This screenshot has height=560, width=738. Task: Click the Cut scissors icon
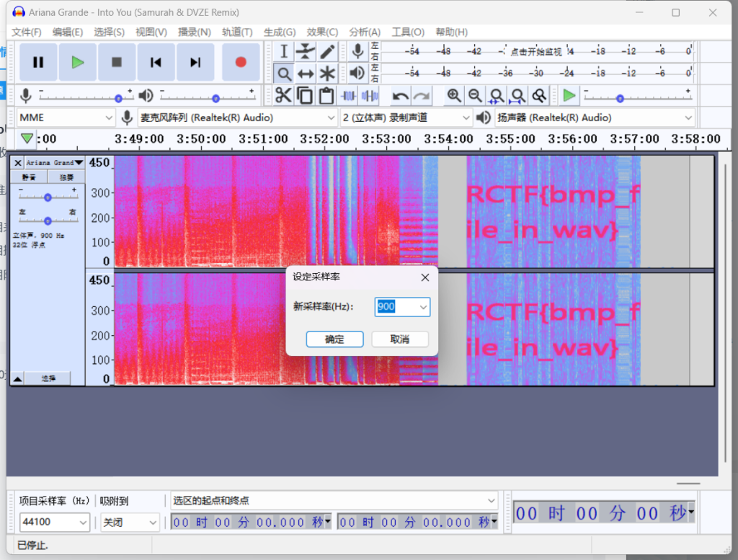pyautogui.click(x=283, y=96)
